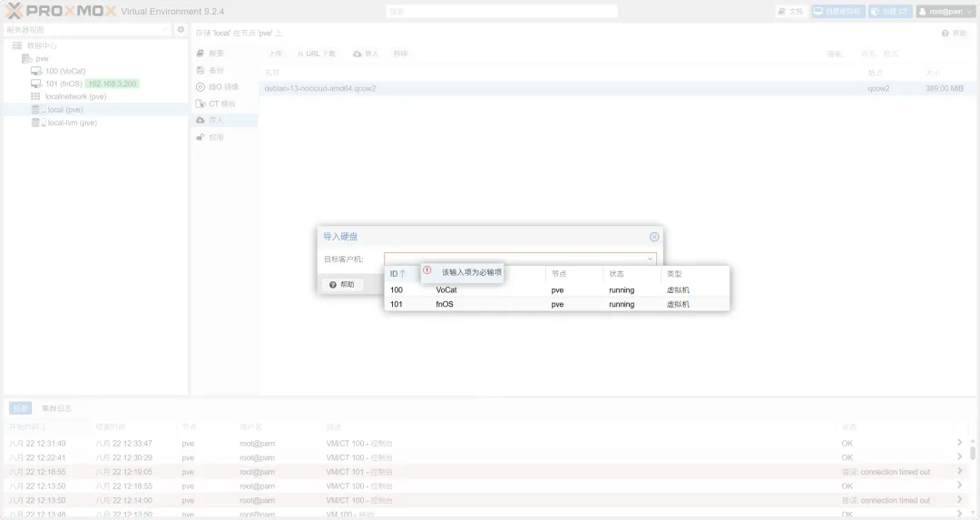Click the cloud 导入 toolbar button
Screen dimensions: 980x520
click(366, 54)
